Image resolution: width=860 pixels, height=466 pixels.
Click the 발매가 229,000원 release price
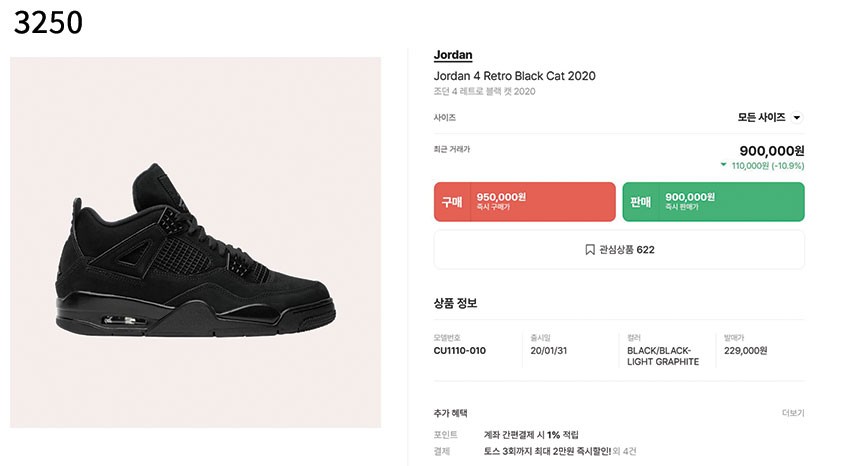[745, 351]
